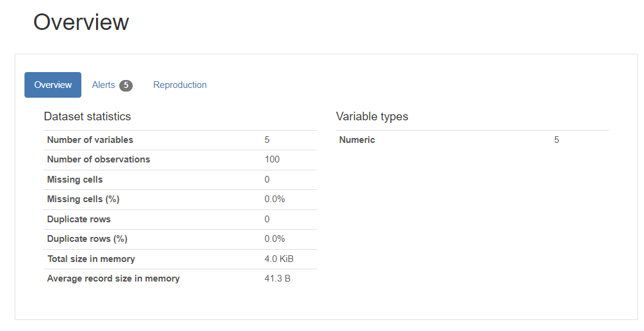The image size is (644, 331).
Task: Click the observations value 100
Action: [x=272, y=159]
